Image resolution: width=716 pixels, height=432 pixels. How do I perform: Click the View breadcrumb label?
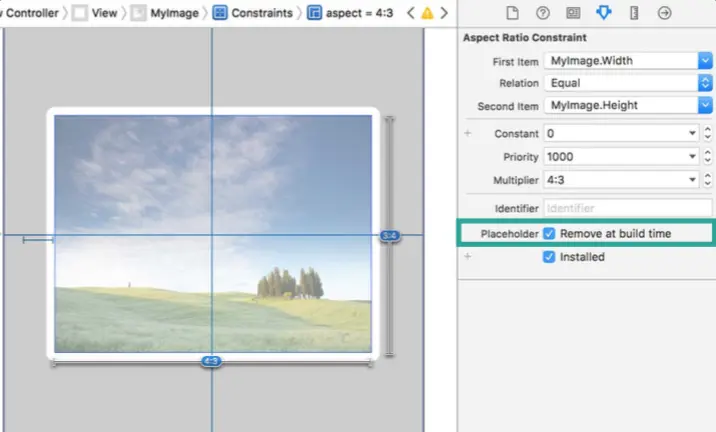click(x=104, y=13)
